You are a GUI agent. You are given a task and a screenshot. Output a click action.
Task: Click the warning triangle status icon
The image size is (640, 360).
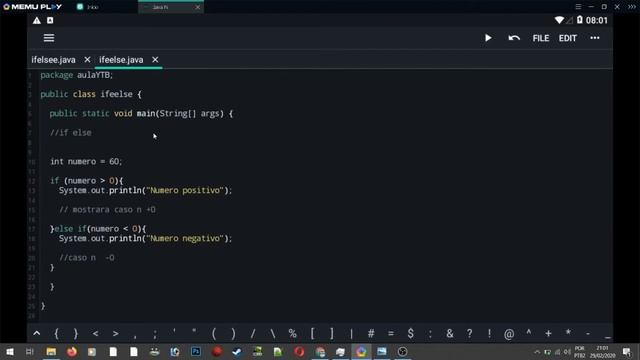pos(37,20)
